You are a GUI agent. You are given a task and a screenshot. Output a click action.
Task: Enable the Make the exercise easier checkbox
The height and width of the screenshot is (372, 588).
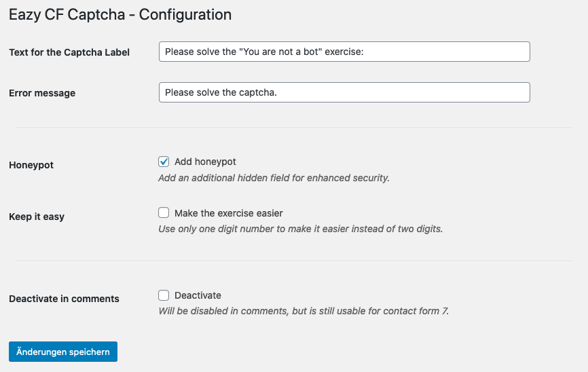pos(164,213)
